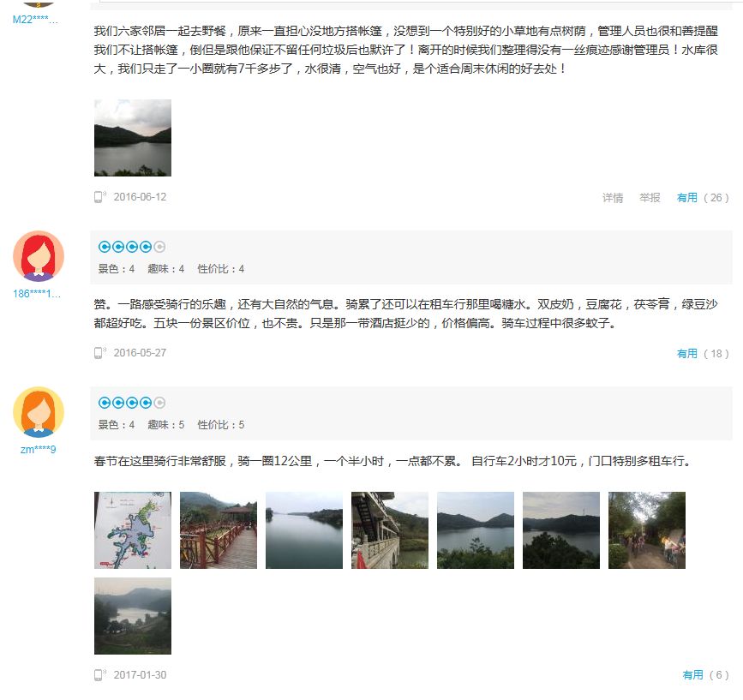Click the mobile phone icon beside 2016-06-12
The image size is (743, 700).
pyautogui.click(x=99, y=197)
